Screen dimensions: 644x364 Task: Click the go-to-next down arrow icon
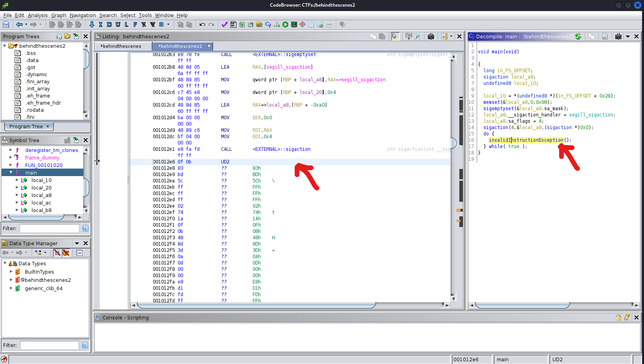click(x=92, y=24)
